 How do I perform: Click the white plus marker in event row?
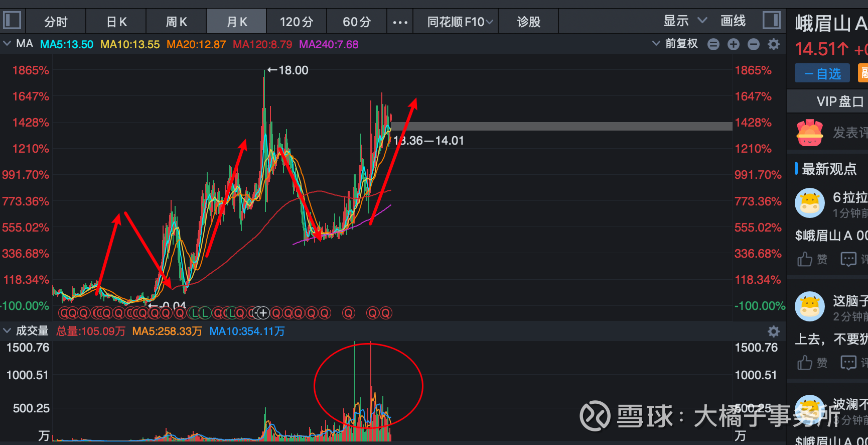(x=262, y=313)
